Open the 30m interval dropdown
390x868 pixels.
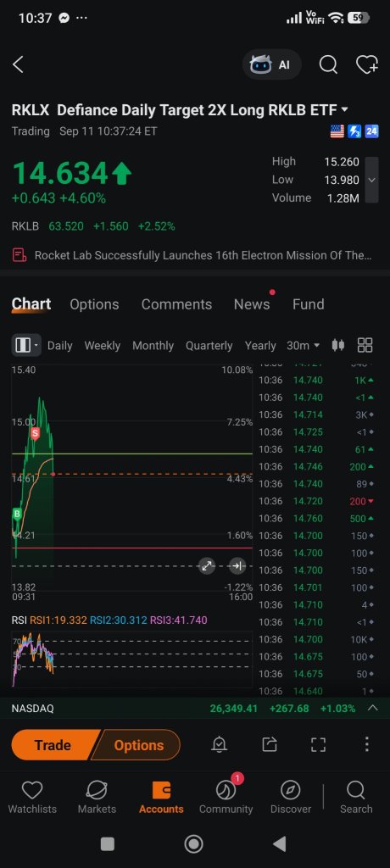(303, 346)
